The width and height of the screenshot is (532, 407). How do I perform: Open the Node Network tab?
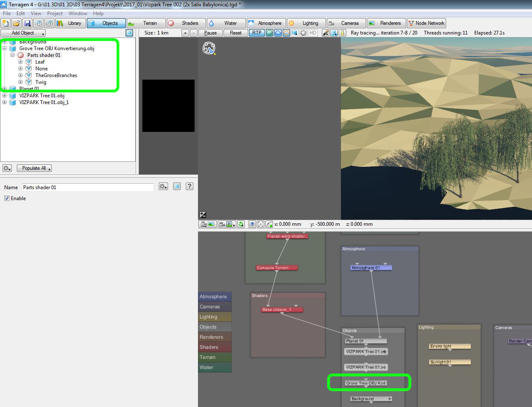click(x=426, y=23)
